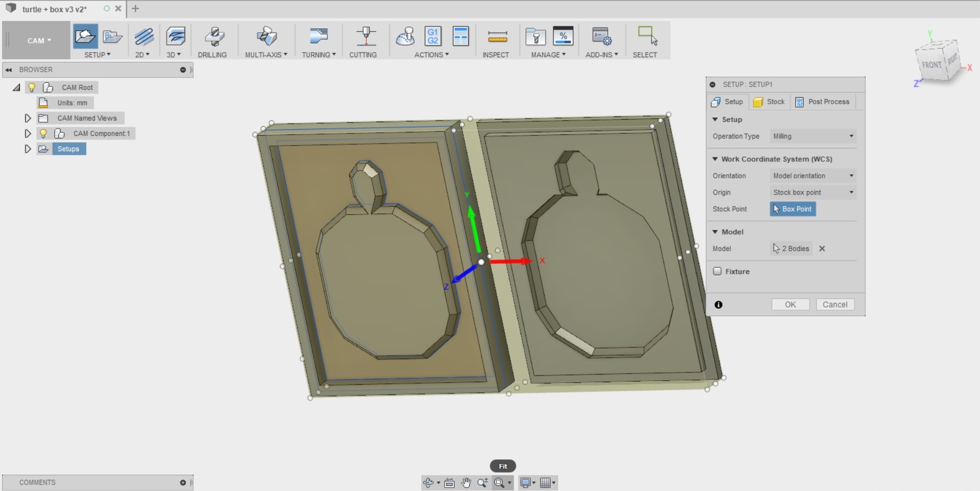The width and height of the screenshot is (980, 491).
Task: Click the Simulate icon in ACTIONS
Action: pos(405,37)
